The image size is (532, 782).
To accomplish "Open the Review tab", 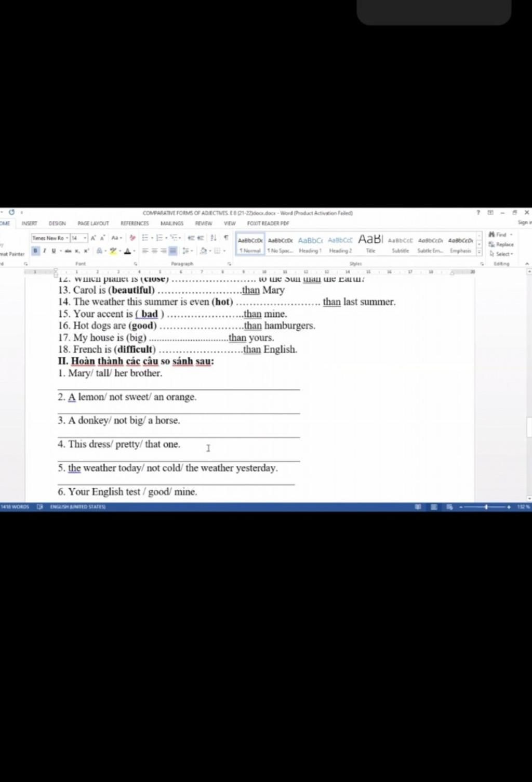I will [x=204, y=224].
